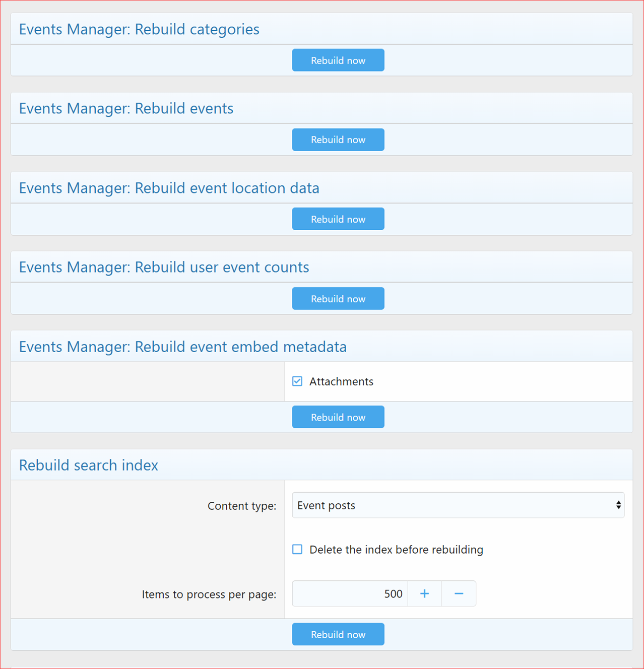Screen dimensions: 644x669
Task: Click the minus stepper to decrease items
Action: pos(459,593)
